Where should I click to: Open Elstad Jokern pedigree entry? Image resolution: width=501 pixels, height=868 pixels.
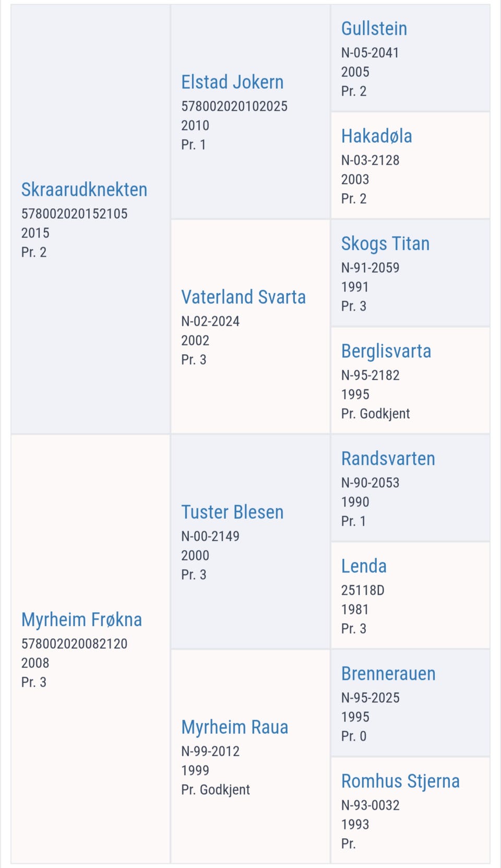tap(232, 82)
